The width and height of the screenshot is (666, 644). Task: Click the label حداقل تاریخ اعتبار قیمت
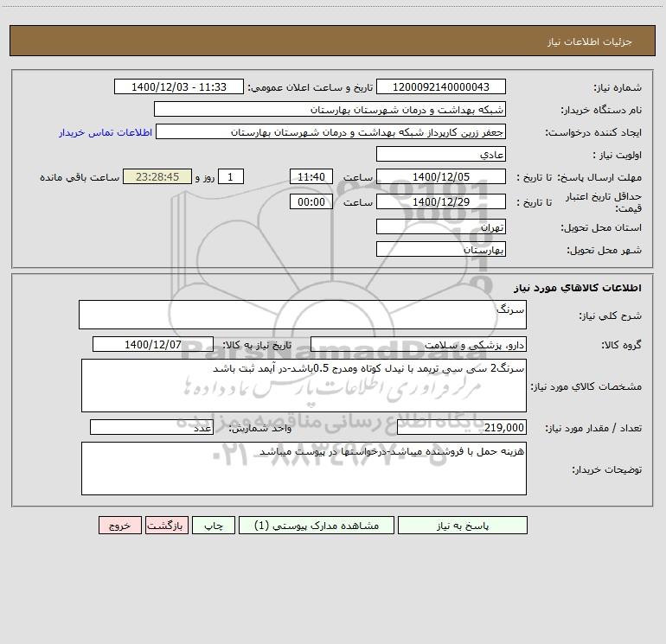point(604,202)
